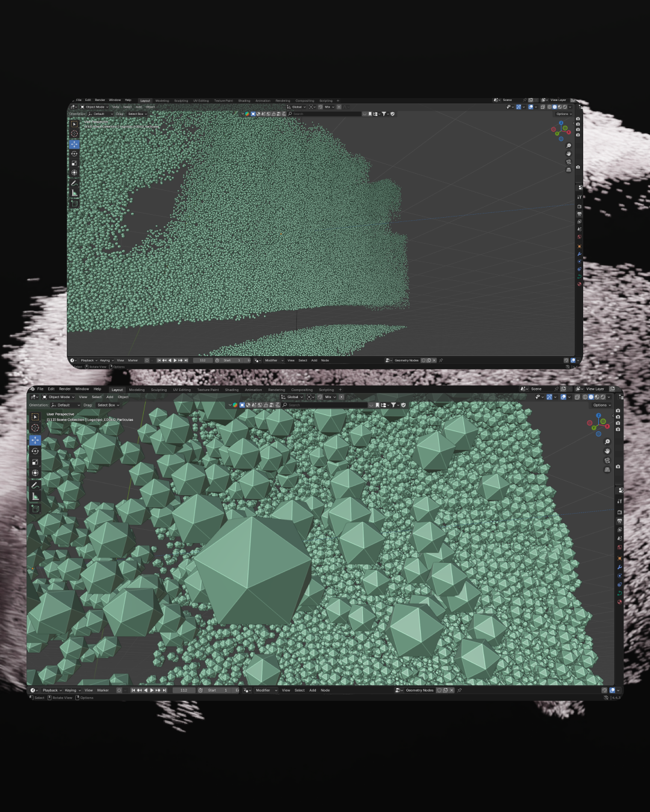The height and width of the screenshot is (812, 650).
Task: Switch to Shading workspace tab in lower window
Action: pyautogui.click(x=232, y=390)
